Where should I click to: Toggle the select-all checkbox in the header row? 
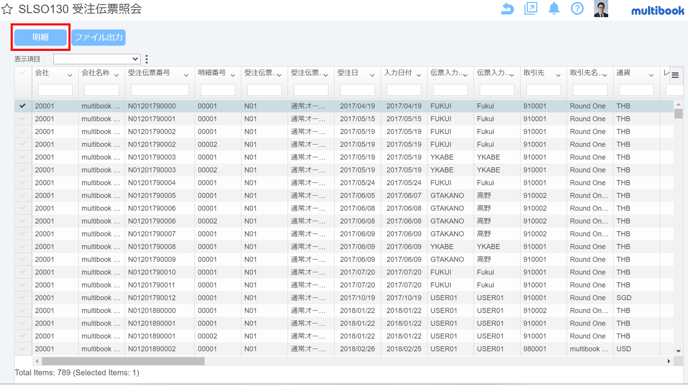click(x=22, y=73)
